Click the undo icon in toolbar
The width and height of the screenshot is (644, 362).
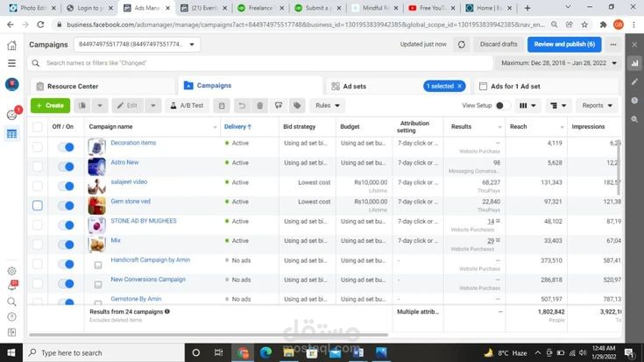click(242, 105)
